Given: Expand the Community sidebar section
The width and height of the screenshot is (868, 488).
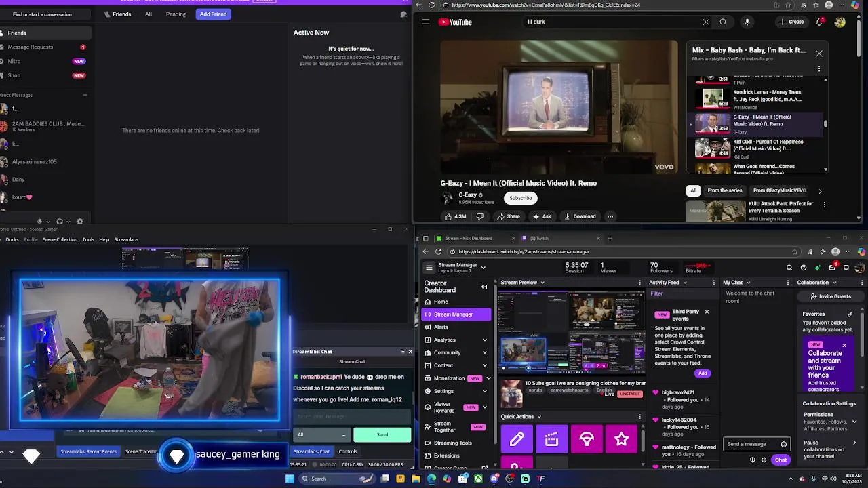Looking at the screenshot, I should click(x=484, y=352).
